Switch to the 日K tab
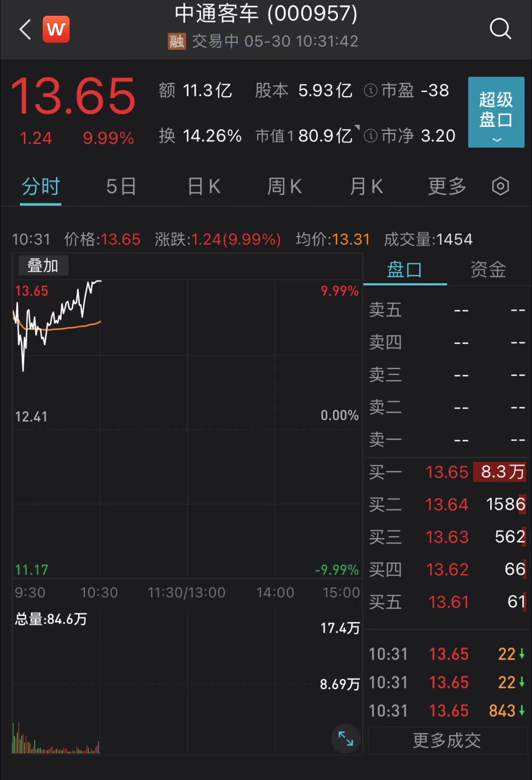Viewport: 532px width, 780px height. [x=204, y=186]
